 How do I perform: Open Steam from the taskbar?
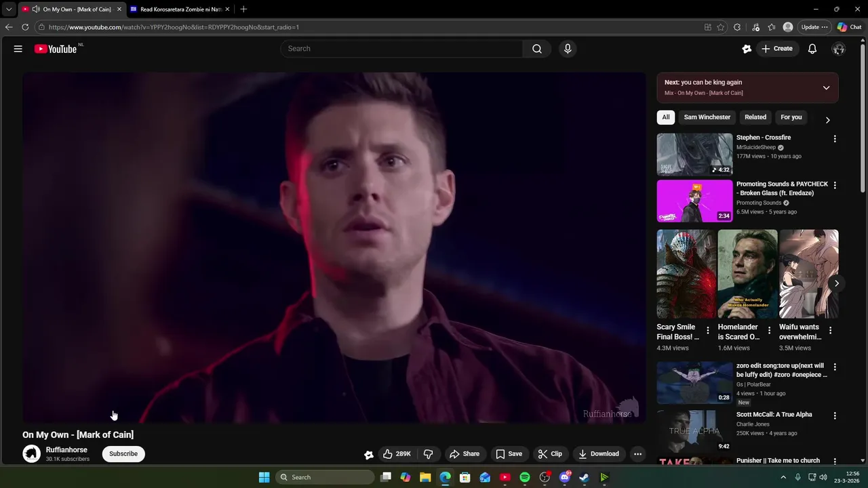(584, 477)
